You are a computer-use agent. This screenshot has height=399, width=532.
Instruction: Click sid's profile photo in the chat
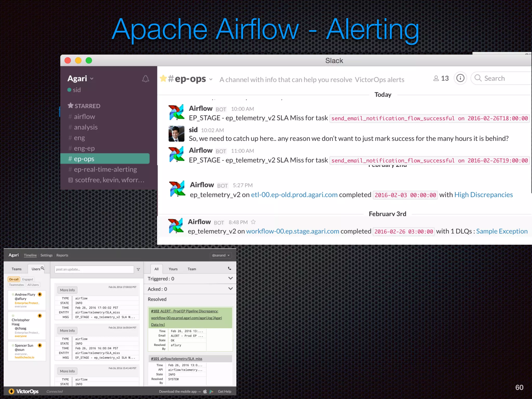(176, 134)
